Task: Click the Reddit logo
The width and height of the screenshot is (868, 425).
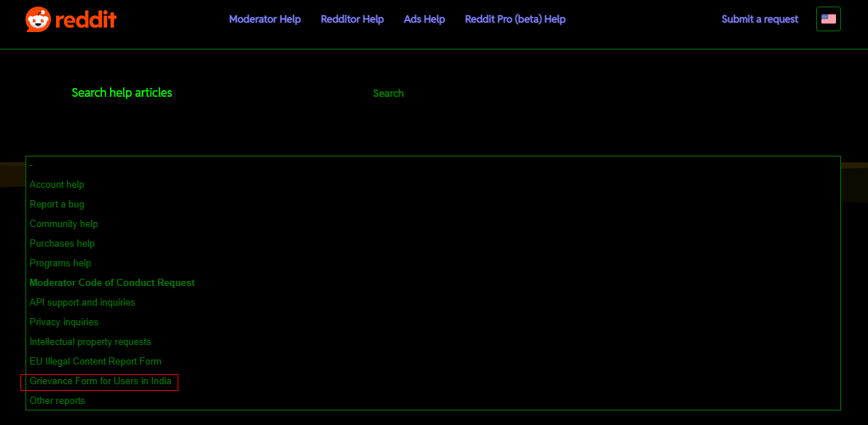Action: pyautogui.click(x=71, y=20)
